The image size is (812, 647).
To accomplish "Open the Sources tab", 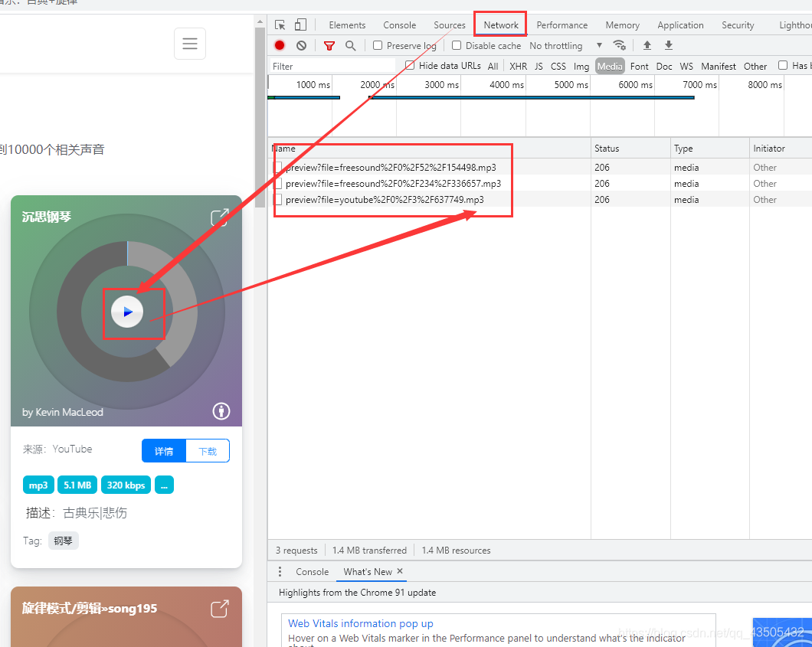I will 450,25.
